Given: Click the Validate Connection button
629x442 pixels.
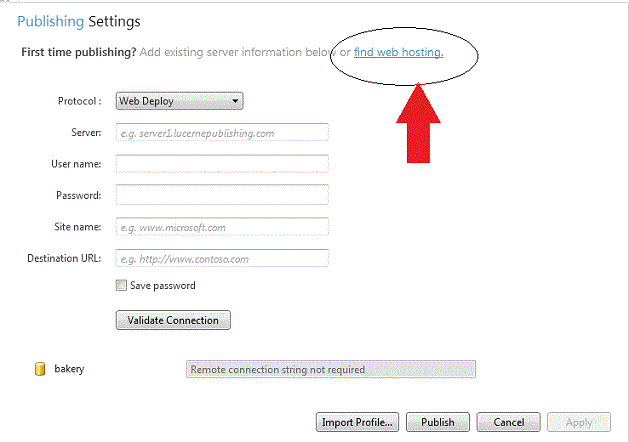Looking at the screenshot, I should (x=173, y=320).
